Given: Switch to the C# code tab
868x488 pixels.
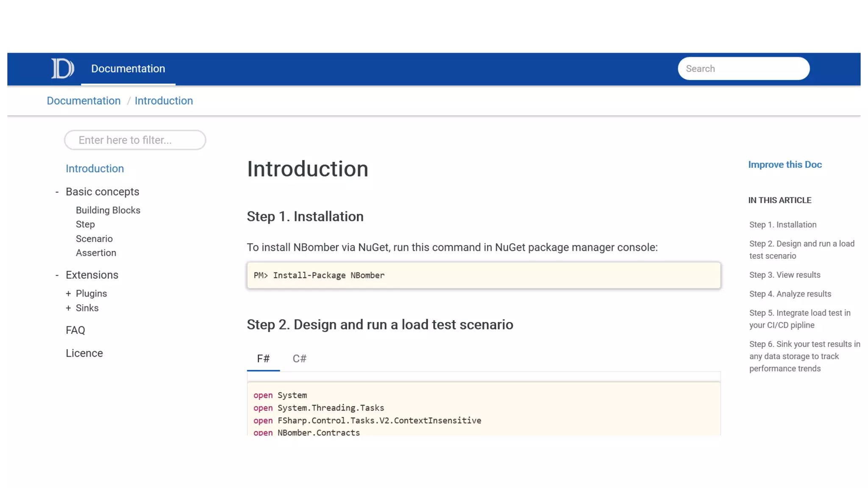Looking at the screenshot, I should 299,359.
